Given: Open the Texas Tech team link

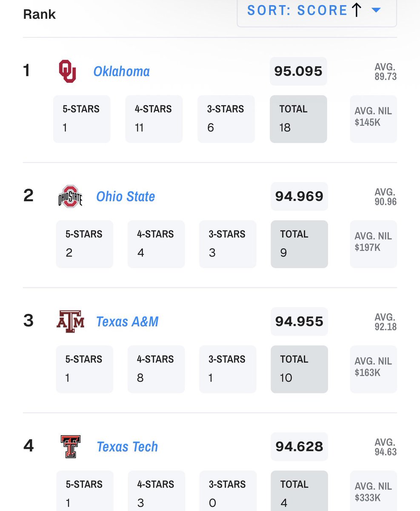Looking at the screenshot, I should [127, 447].
